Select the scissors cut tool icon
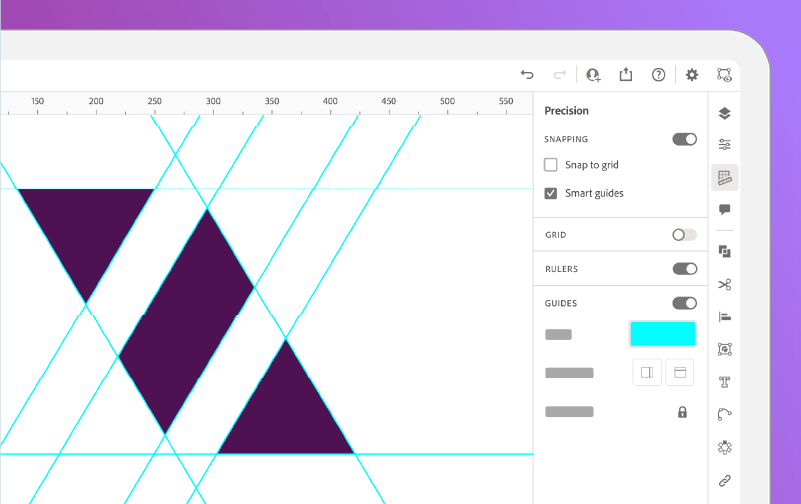This screenshot has width=801, height=504. tap(724, 284)
